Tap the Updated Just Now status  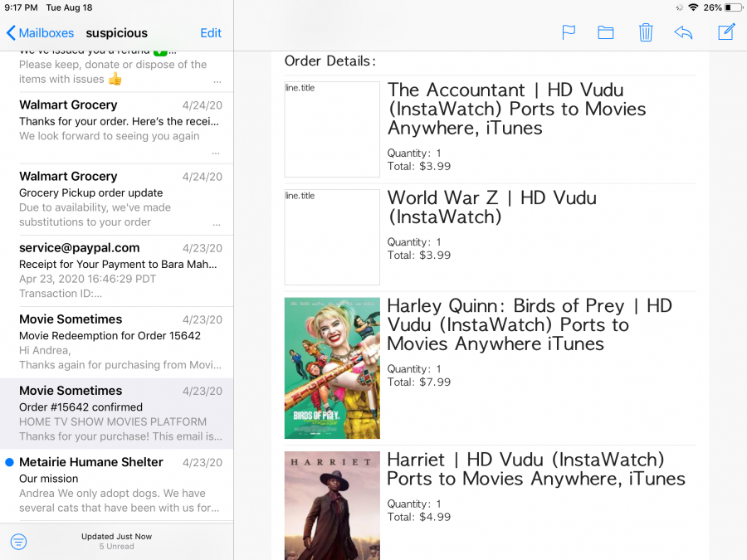117,536
